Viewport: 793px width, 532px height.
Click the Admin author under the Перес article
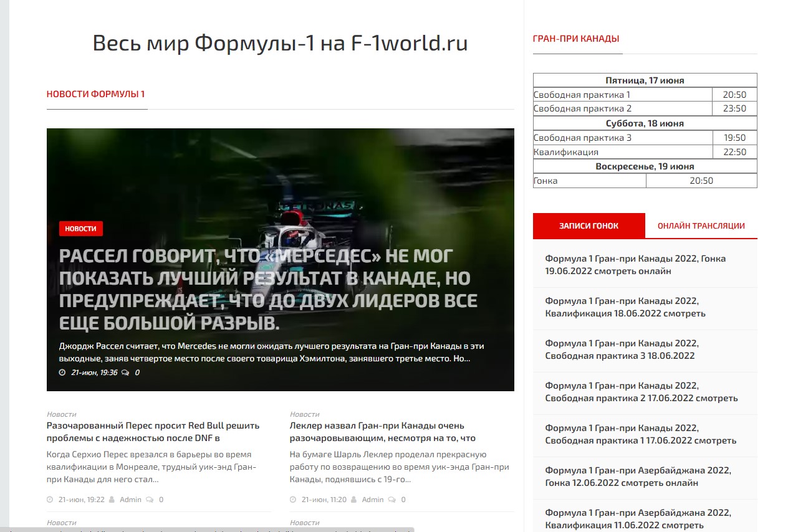[130, 500]
